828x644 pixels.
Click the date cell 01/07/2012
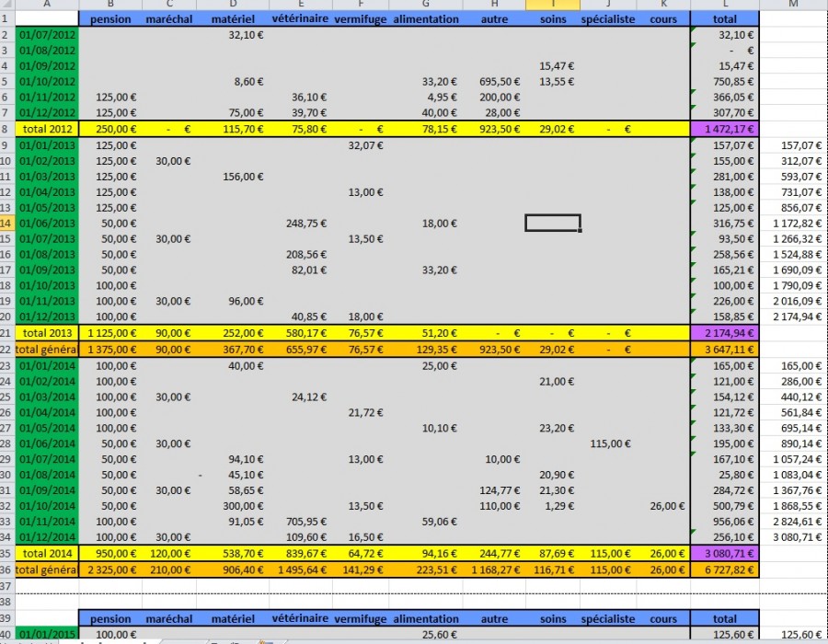(47, 35)
